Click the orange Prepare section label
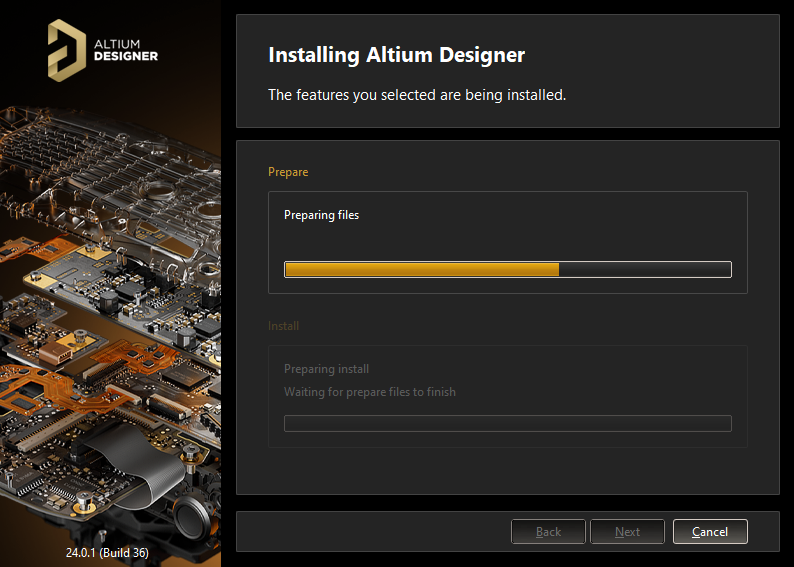Screen dimensions: 794x567 pos(288,172)
